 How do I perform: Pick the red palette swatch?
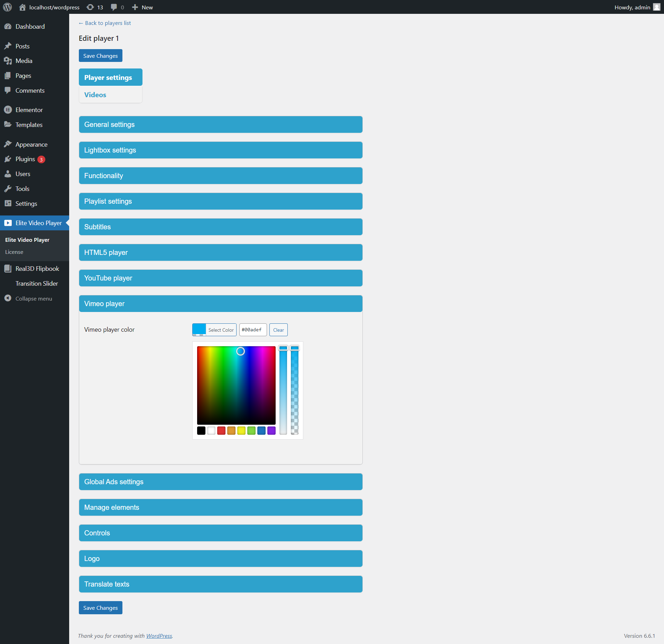click(221, 431)
